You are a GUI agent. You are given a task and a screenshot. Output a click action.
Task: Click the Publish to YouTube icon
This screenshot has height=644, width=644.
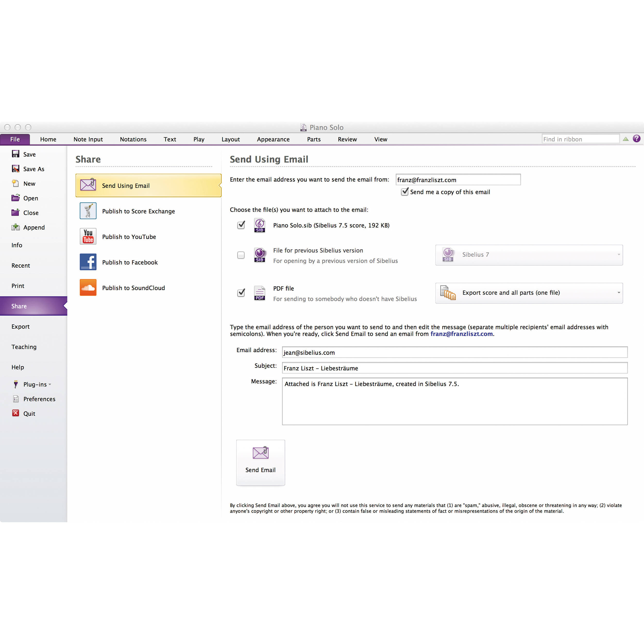pyautogui.click(x=88, y=236)
